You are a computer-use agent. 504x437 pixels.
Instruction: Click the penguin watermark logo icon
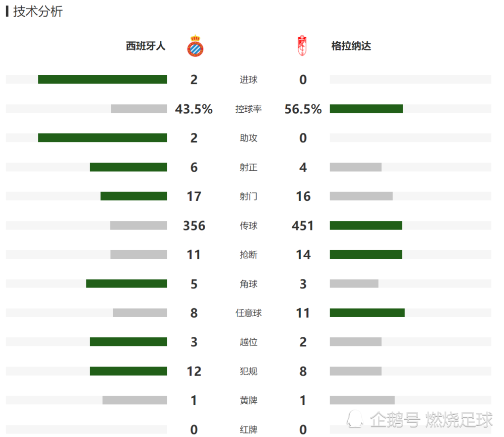point(355,419)
